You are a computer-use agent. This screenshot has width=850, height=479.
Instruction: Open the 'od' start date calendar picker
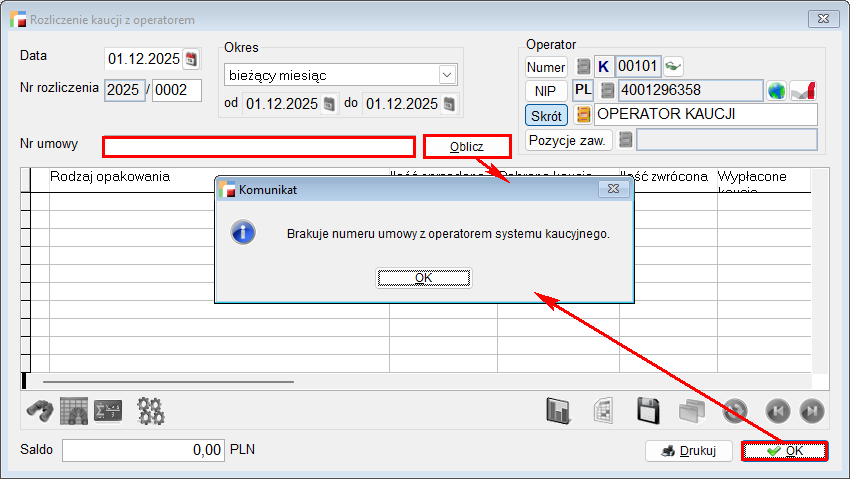(x=329, y=104)
